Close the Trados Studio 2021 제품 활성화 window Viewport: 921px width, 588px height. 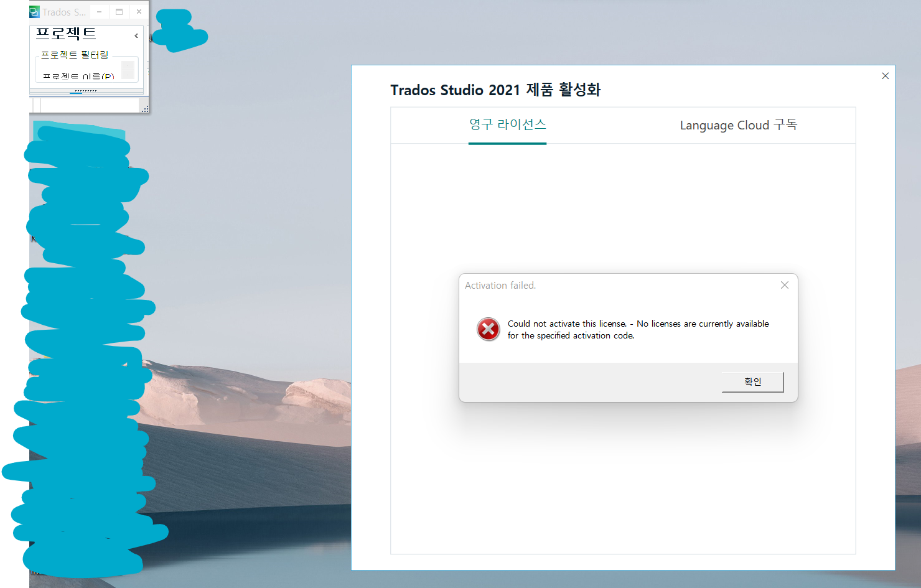tap(885, 76)
